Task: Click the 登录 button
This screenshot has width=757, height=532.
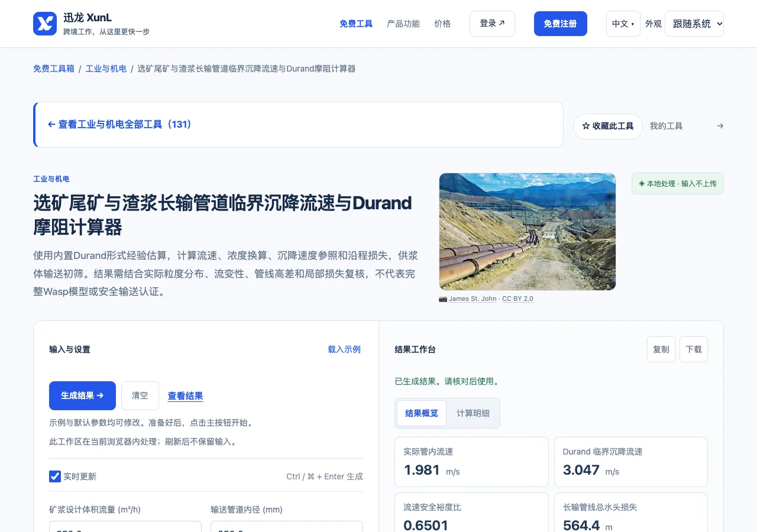Action: click(x=492, y=24)
